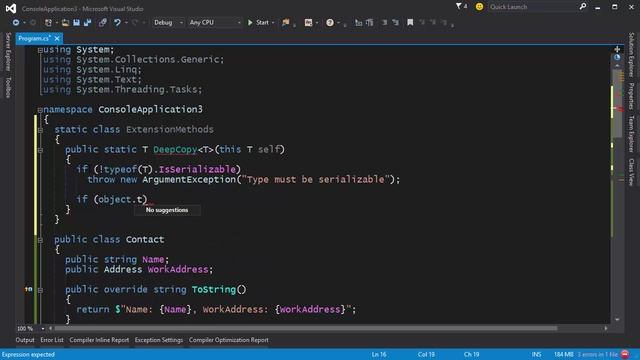Click the Undo arrow icon
640x360 pixels.
tap(117, 22)
